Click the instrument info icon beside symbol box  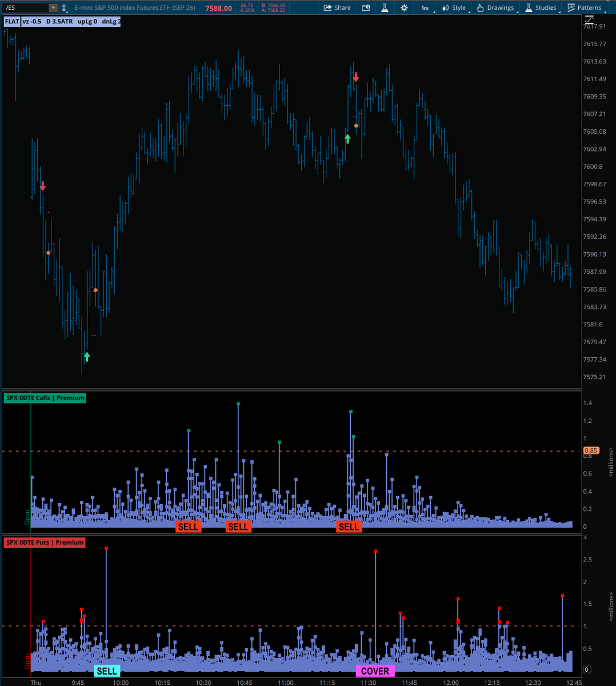click(x=66, y=8)
